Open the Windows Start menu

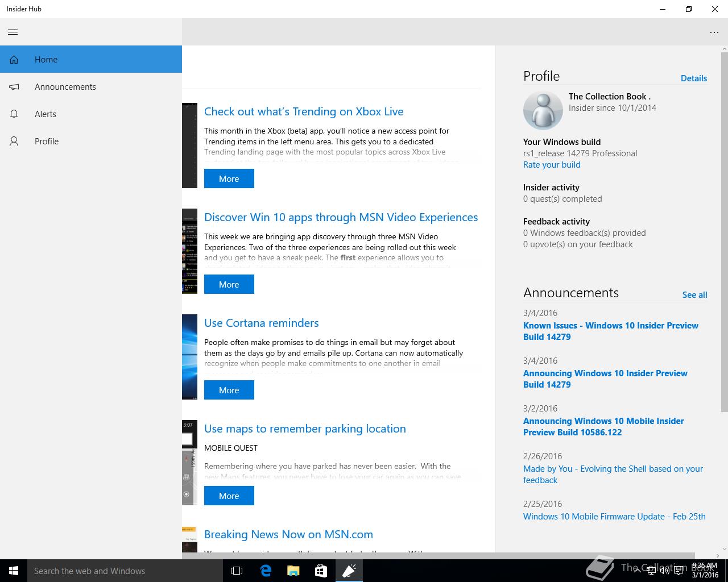(14, 571)
